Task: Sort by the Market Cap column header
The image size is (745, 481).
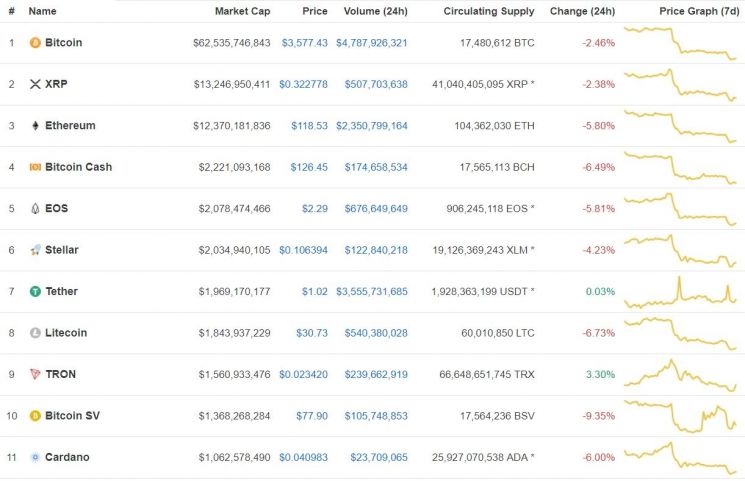Action: tap(242, 11)
